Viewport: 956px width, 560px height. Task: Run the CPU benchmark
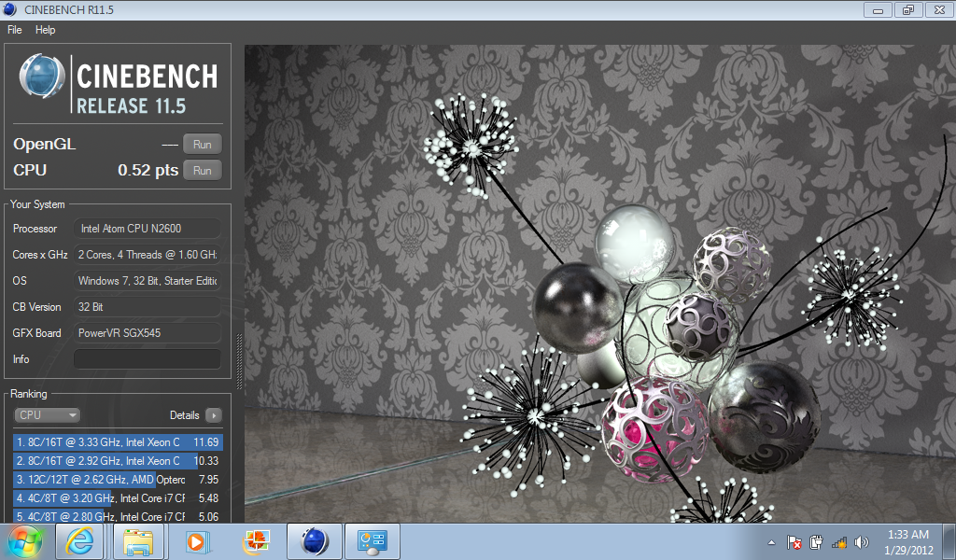(203, 171)
